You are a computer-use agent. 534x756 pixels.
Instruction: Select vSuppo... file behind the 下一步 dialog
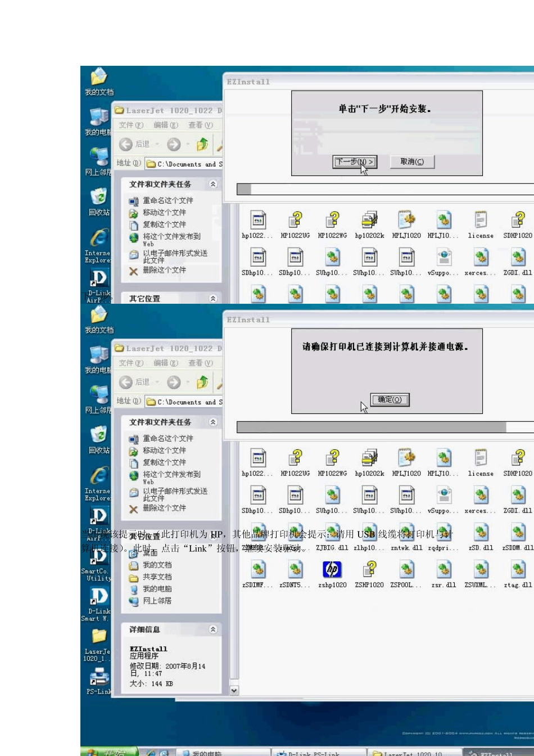(x=444, y=262)
